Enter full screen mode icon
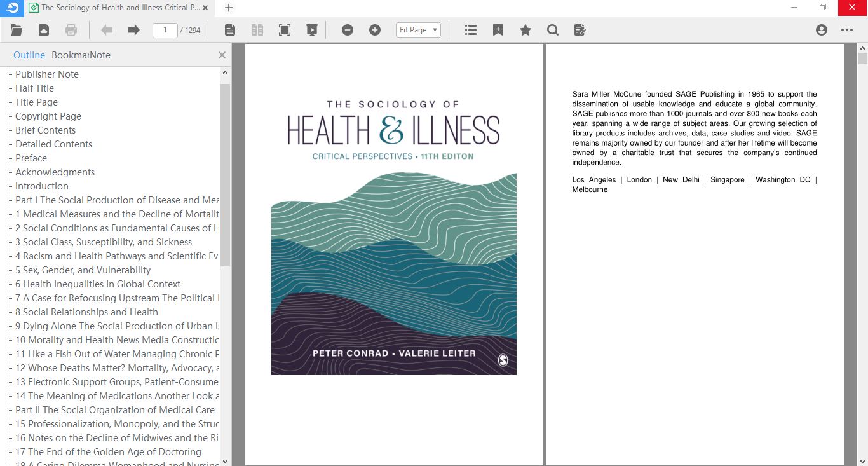Image resolution: width=868 pixels, height=466 pixels. [x=285, y=30]
